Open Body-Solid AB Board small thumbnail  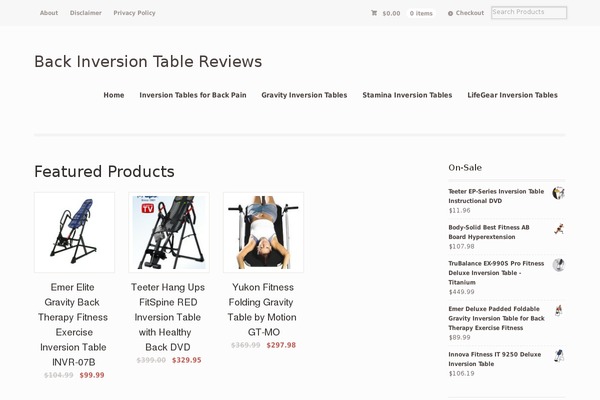pos(559,229)
